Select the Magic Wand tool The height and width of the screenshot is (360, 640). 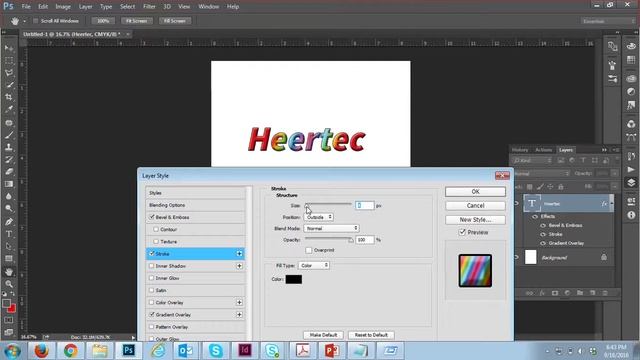9,85
